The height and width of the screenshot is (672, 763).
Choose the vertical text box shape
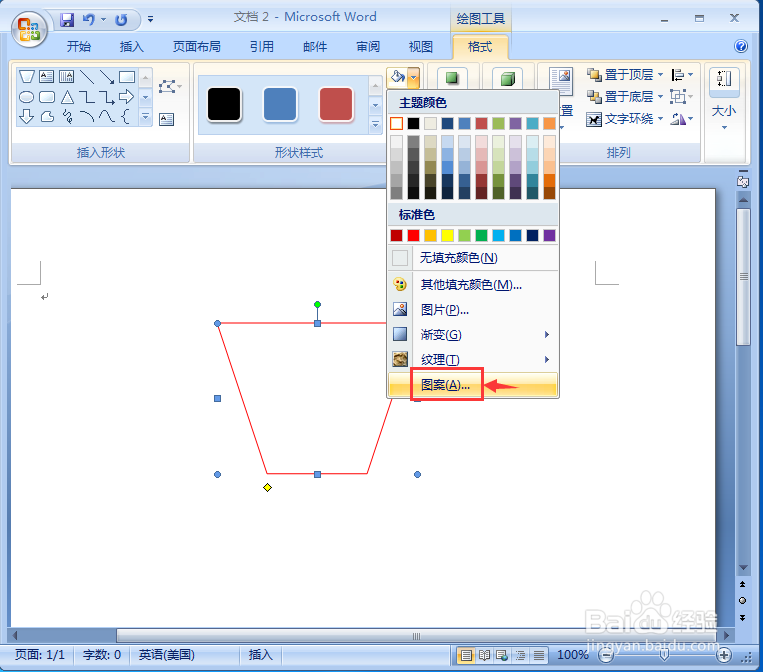click(x=67, y=76)
